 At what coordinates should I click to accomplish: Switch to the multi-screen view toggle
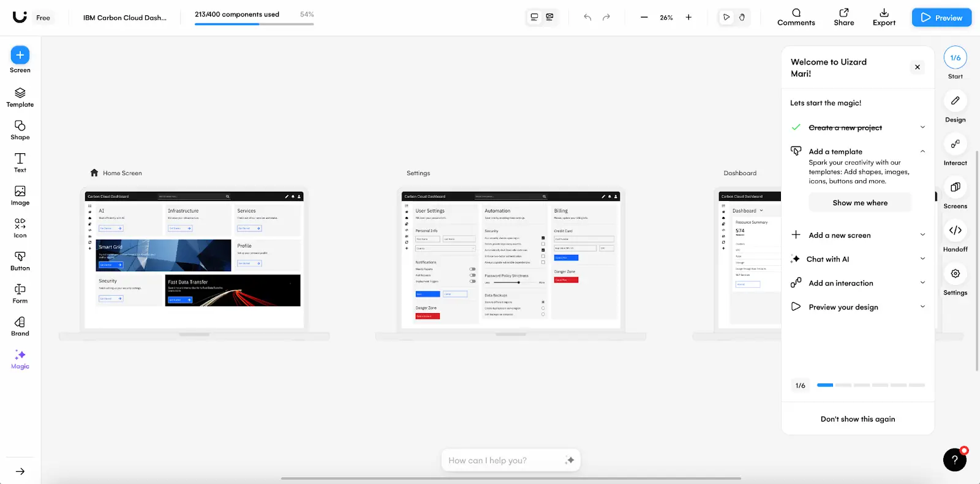tap(549, 17)
